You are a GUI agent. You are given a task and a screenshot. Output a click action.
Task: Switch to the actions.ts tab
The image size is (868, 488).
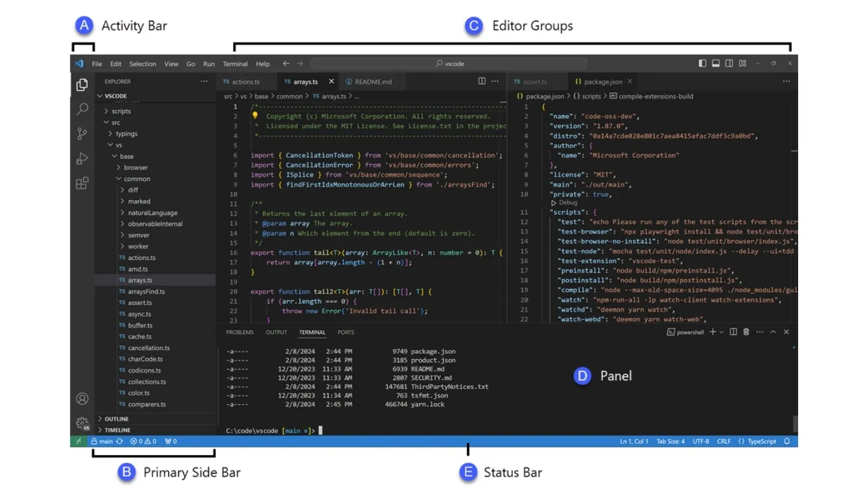click(x=247, y=81)
